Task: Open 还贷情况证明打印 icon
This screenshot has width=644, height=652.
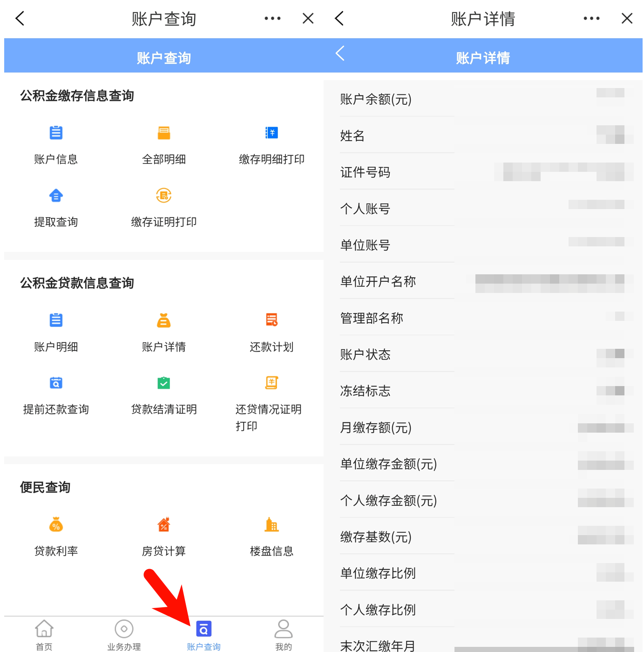Action: tap(271, 383)
